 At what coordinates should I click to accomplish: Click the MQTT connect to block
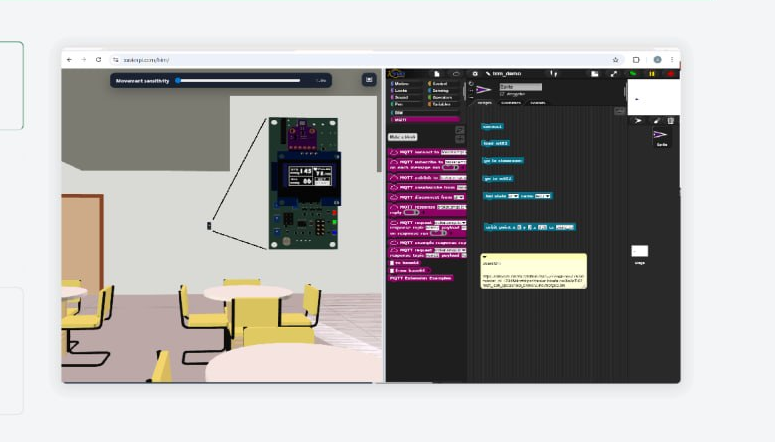[x=428, y=152]
